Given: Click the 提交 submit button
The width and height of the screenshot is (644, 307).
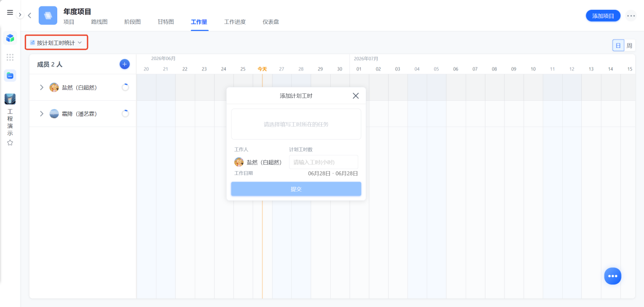Looking at the screenshot, I should (x=296, y=189).
